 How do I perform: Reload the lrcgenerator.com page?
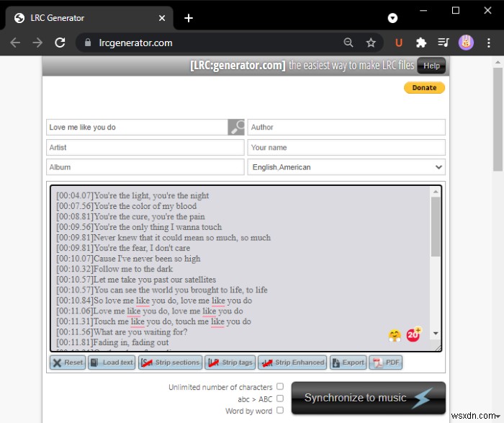60,43
